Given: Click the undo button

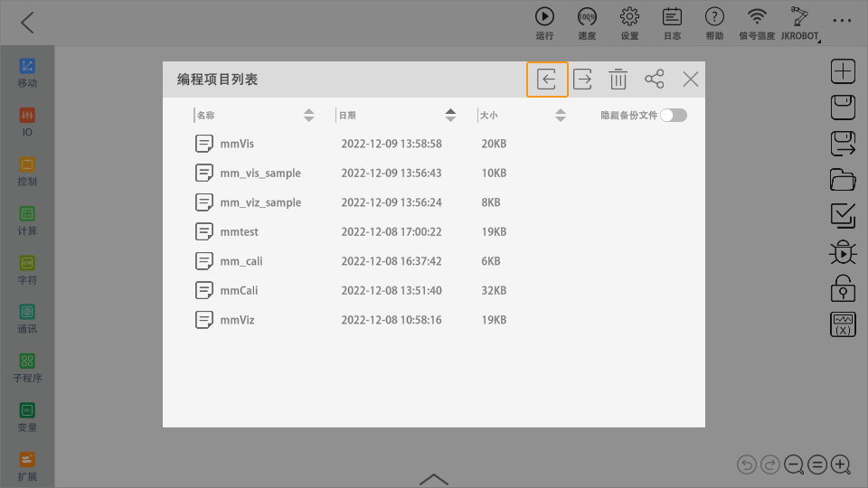Looking at the screenshot, I should coord(747,465).
